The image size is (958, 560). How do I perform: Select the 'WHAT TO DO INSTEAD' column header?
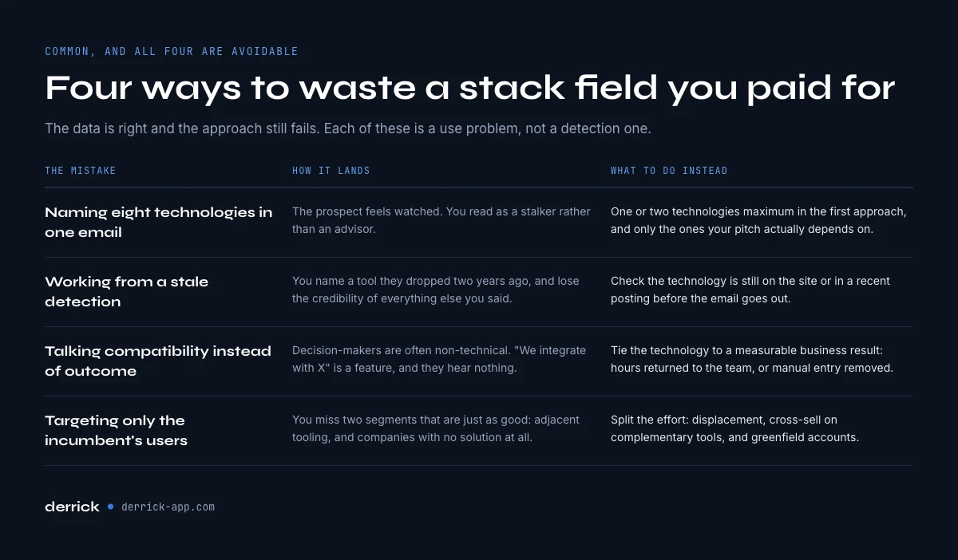click(x=669, y=171)
